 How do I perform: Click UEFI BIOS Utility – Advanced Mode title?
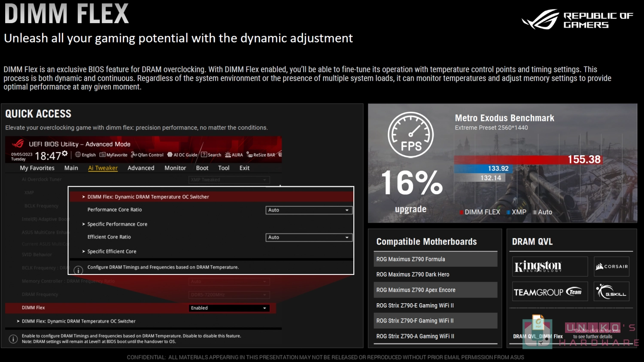[79, 144]
